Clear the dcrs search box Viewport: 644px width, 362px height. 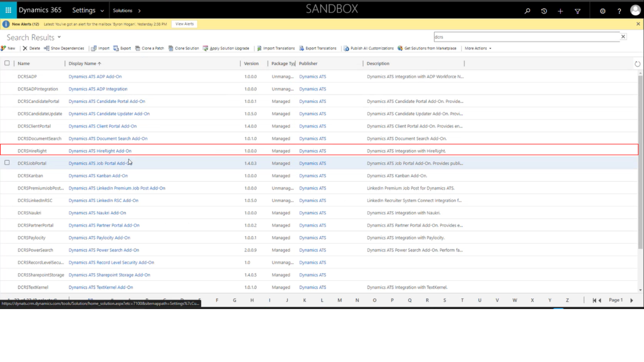(623, 37)
